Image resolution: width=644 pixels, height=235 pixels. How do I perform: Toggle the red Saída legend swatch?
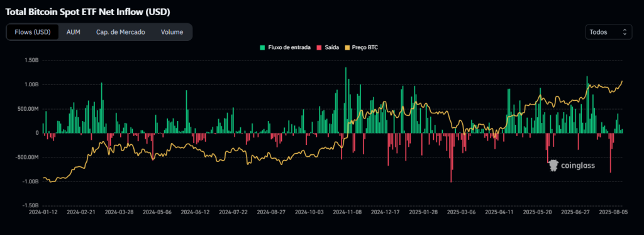click(319, 48)
